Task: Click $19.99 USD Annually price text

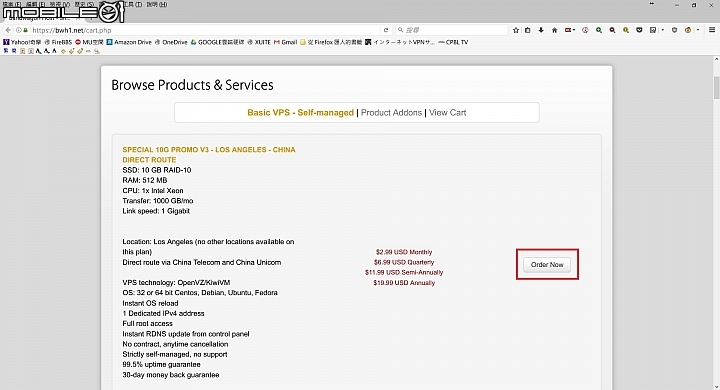Action: [404, 283]
